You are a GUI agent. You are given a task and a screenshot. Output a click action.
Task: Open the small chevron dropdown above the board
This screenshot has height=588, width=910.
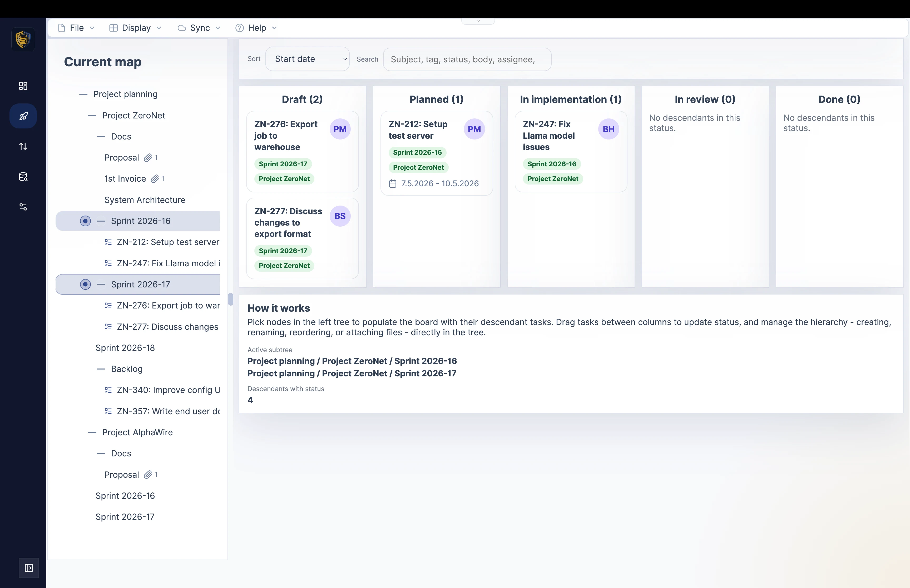(x=478, y=21)
